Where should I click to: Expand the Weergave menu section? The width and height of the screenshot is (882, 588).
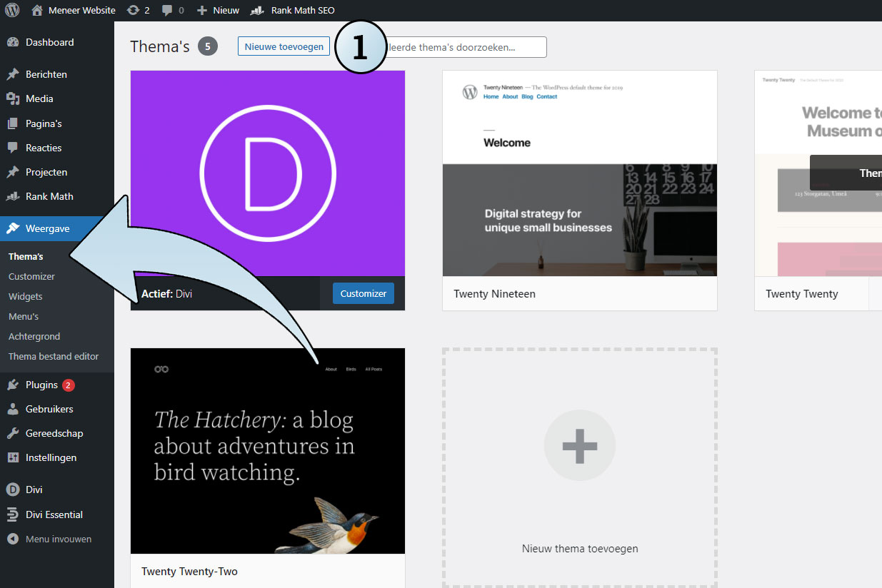click(x=47, y=228)
